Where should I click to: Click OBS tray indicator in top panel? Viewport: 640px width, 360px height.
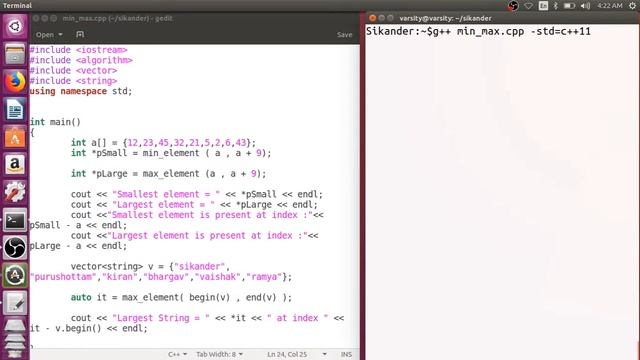click(513, 6)
